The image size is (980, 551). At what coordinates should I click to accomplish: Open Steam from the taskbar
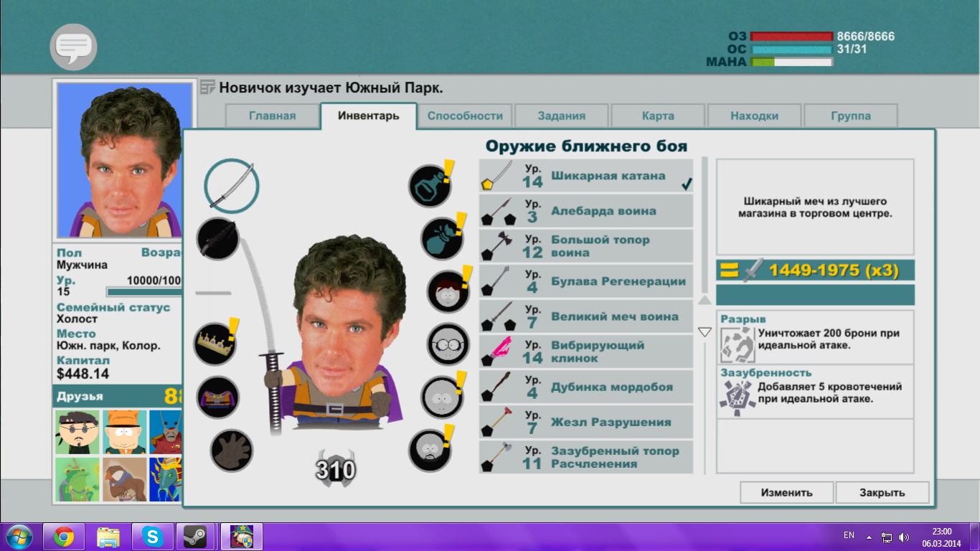tap(195, 537)
